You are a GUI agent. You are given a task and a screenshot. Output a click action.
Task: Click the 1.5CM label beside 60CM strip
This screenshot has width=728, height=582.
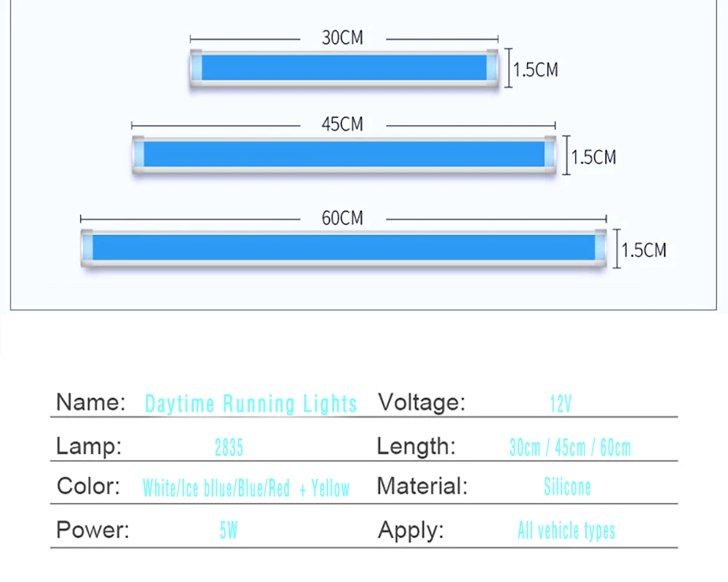[644, 250]
